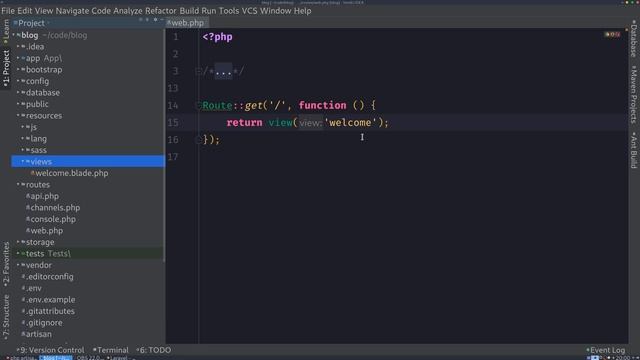The image size is (640, 360).
Task: Click the sass folder icon
Action: coord(28,150)
